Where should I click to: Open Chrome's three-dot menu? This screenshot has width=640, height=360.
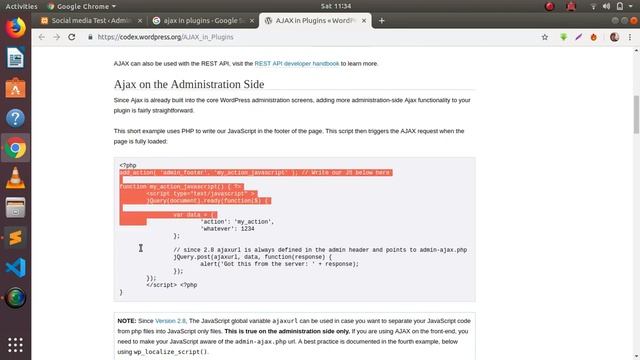tap(630, 37)
